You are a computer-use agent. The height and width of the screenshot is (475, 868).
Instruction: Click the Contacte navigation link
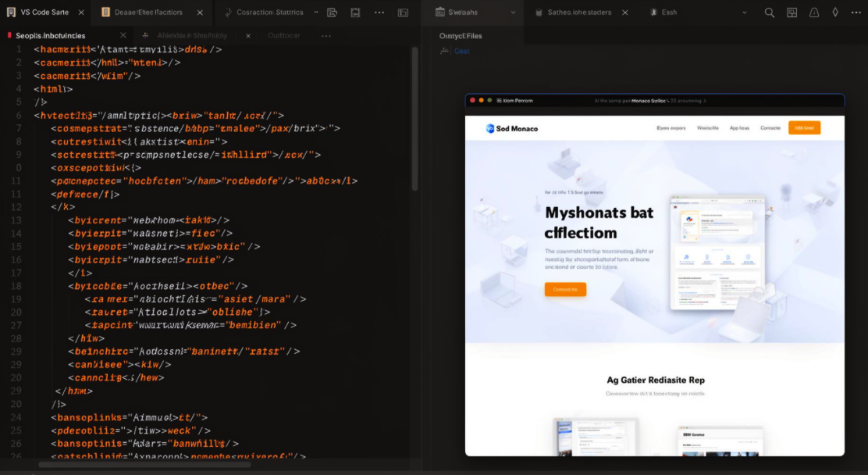pos(770,127)
